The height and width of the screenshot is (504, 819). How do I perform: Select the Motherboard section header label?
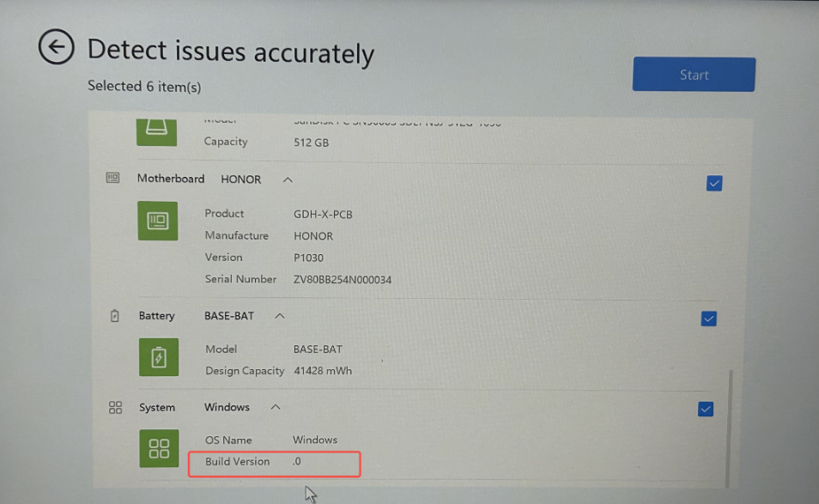pos(171,179)
